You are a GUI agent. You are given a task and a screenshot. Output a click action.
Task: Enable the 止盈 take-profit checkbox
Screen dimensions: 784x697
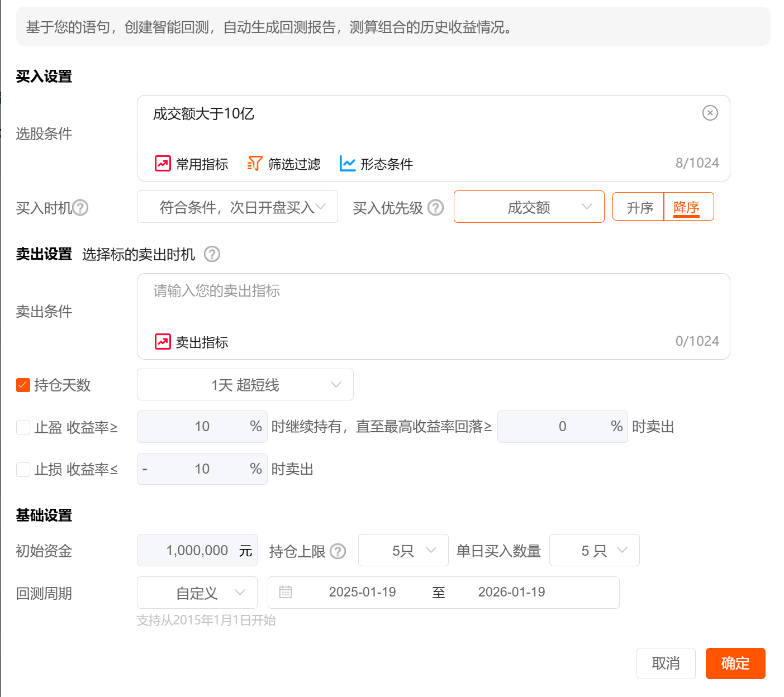point(22,427)
